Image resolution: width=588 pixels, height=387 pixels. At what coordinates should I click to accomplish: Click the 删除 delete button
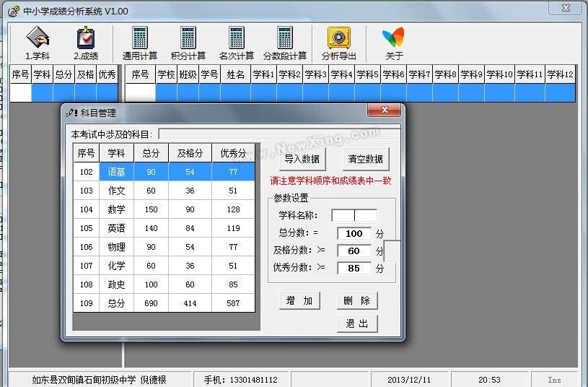(357, 301)
